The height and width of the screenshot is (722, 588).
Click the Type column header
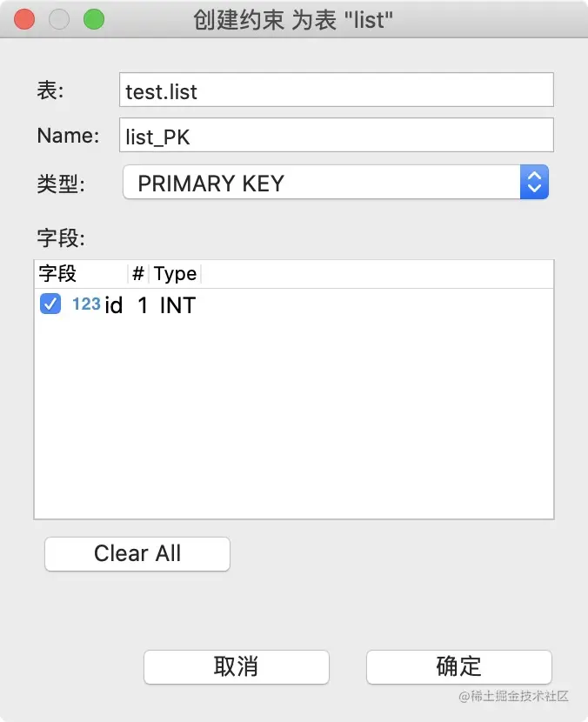(175, 274)
